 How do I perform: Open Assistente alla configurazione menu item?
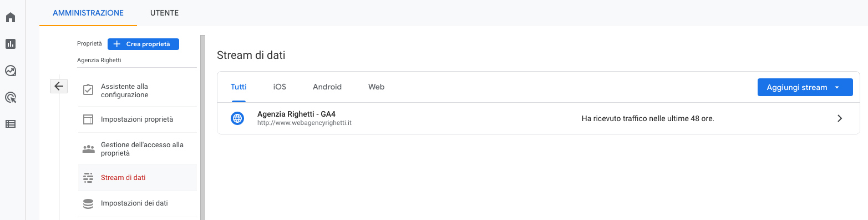(x=138, y=91)
